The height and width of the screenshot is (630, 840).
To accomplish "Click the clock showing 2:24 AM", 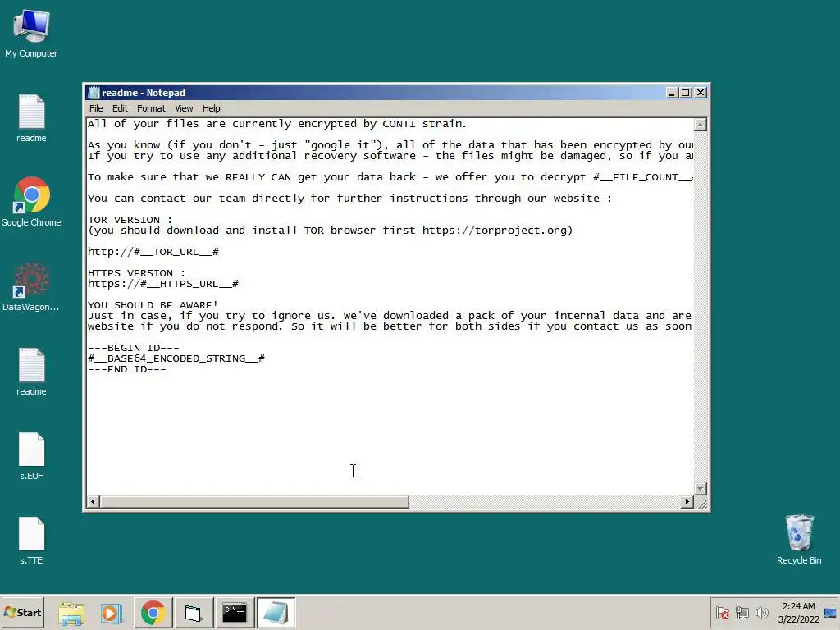I will (x=798, y=612).
